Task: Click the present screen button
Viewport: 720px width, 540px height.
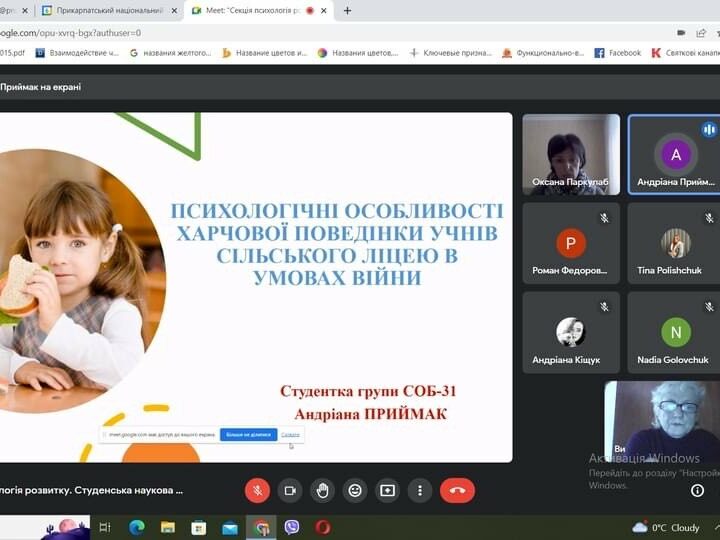Action: pyautogui.click(x=387, y=490)
